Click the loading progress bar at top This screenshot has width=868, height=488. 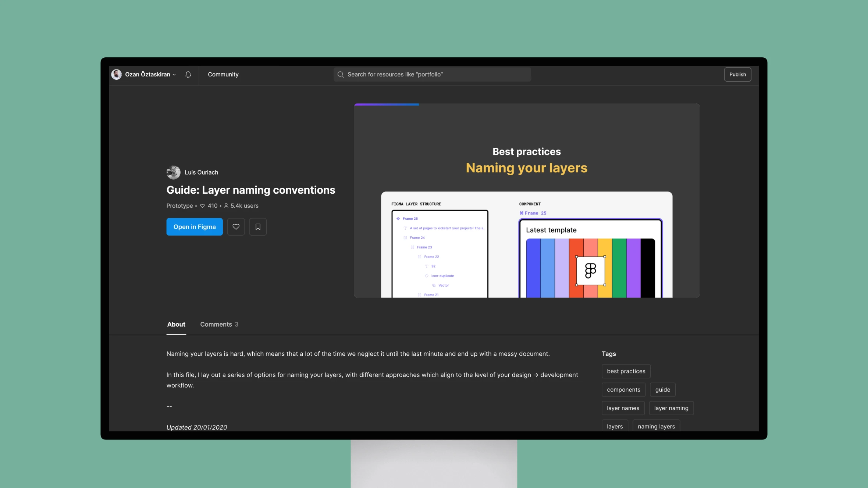click(x=386, y=104)
